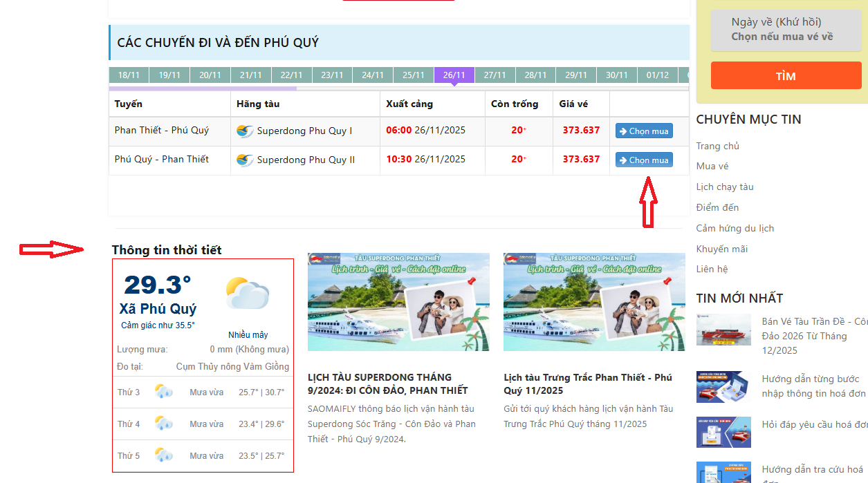The image size is (868, 483).
Task: Click the date strip horizontal scrollbar
Action: (203, 88)
